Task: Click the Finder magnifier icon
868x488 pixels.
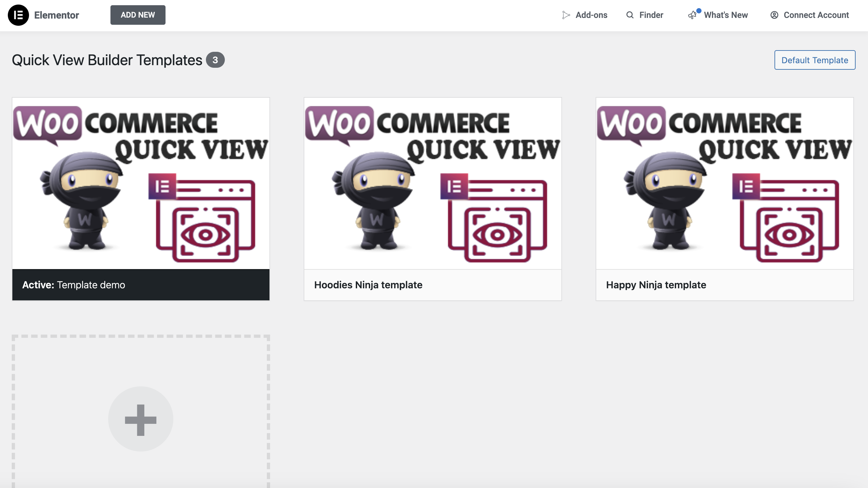Action: click(x=630, y=15)
